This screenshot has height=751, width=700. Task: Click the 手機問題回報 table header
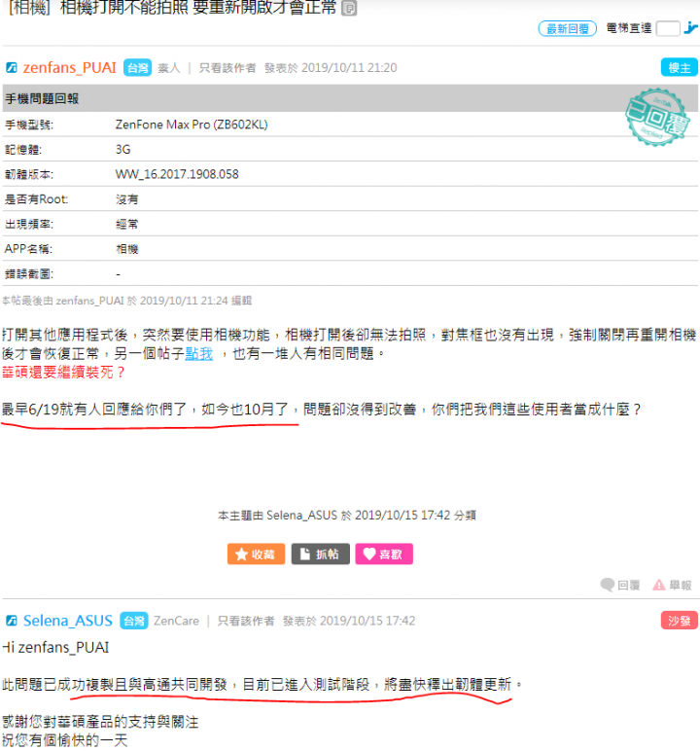coord(350,98)
